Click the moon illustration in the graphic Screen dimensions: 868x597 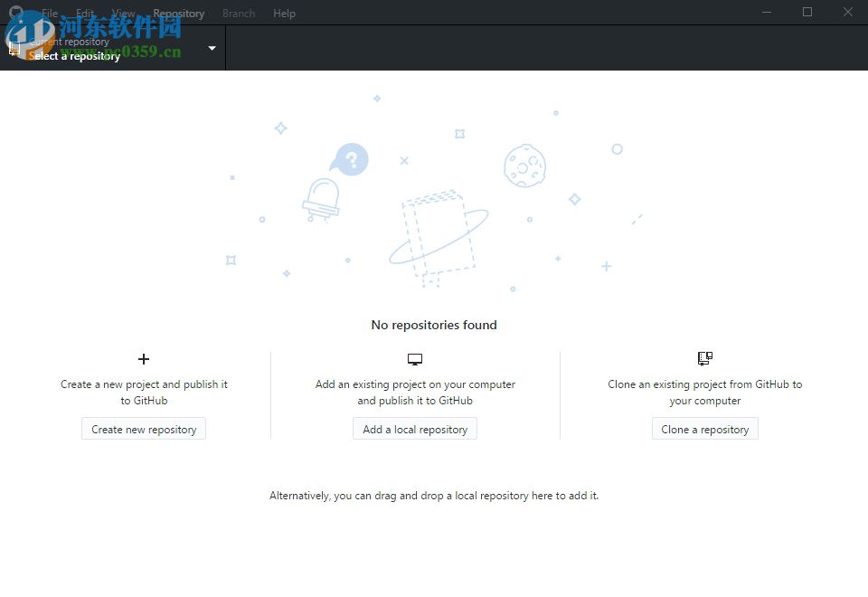(x=526, y=166)
